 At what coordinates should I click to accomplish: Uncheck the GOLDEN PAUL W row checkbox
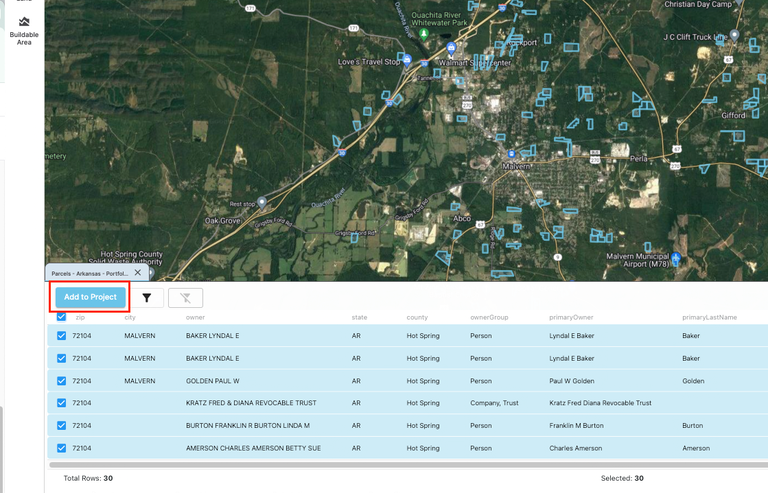(x=61, y=381)
